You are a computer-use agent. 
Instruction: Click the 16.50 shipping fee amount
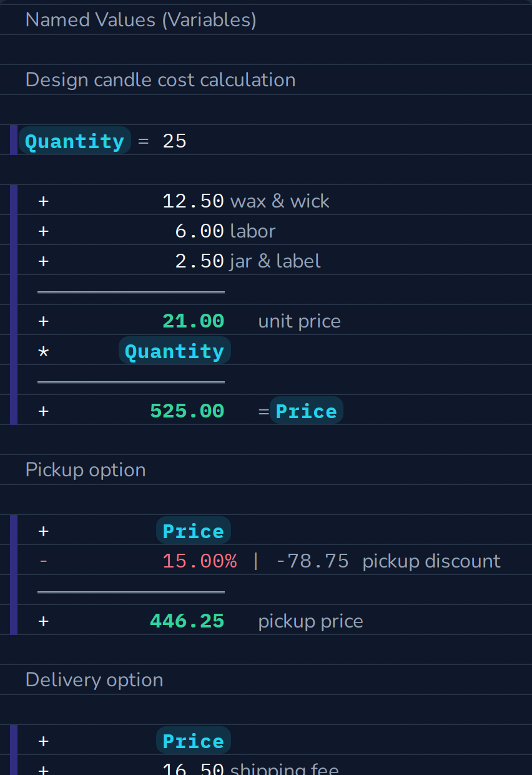coord(193,769)
